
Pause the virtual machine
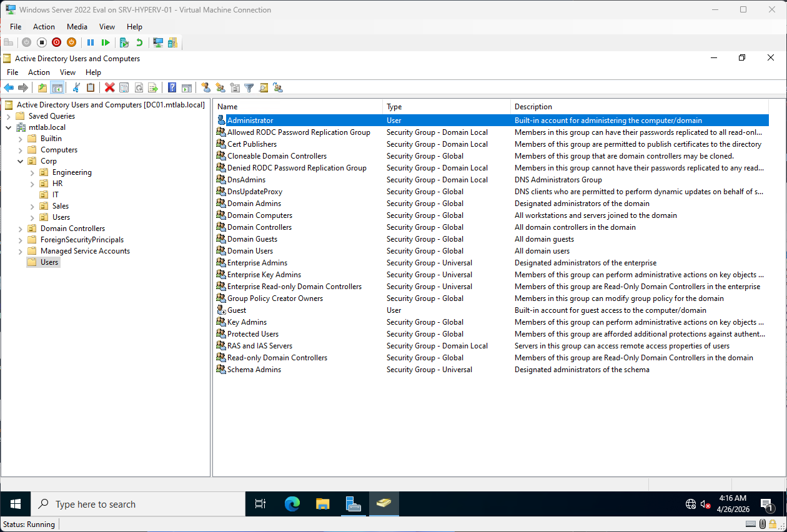[x=91, y=42]
